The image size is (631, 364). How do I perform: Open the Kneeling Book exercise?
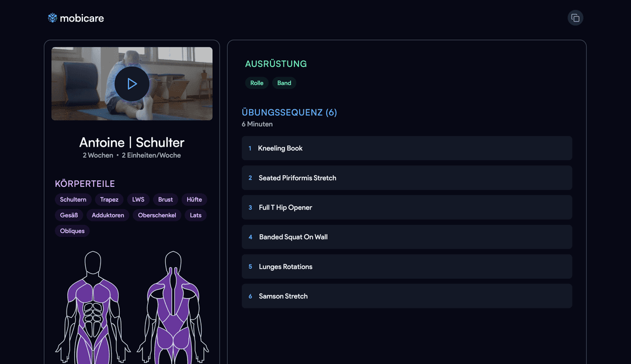407,148
